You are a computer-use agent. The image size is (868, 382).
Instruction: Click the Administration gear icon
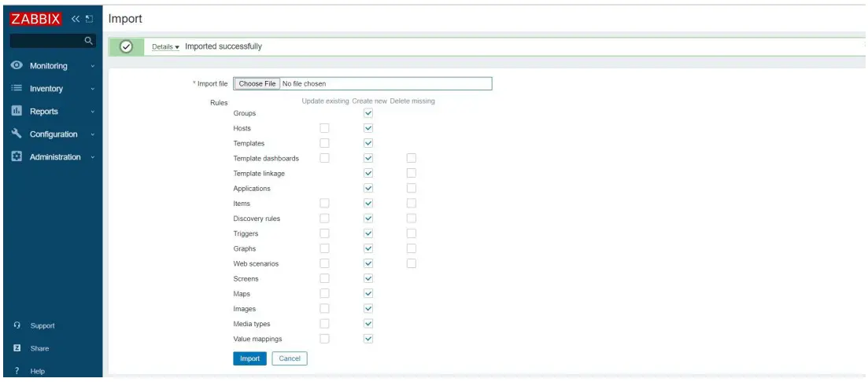[x=17, y=156]
